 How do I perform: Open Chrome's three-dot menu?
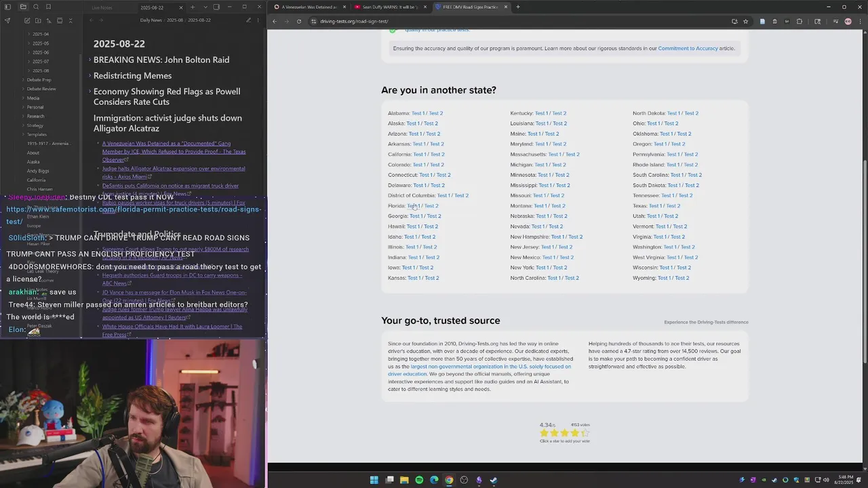tap(861, 21)
